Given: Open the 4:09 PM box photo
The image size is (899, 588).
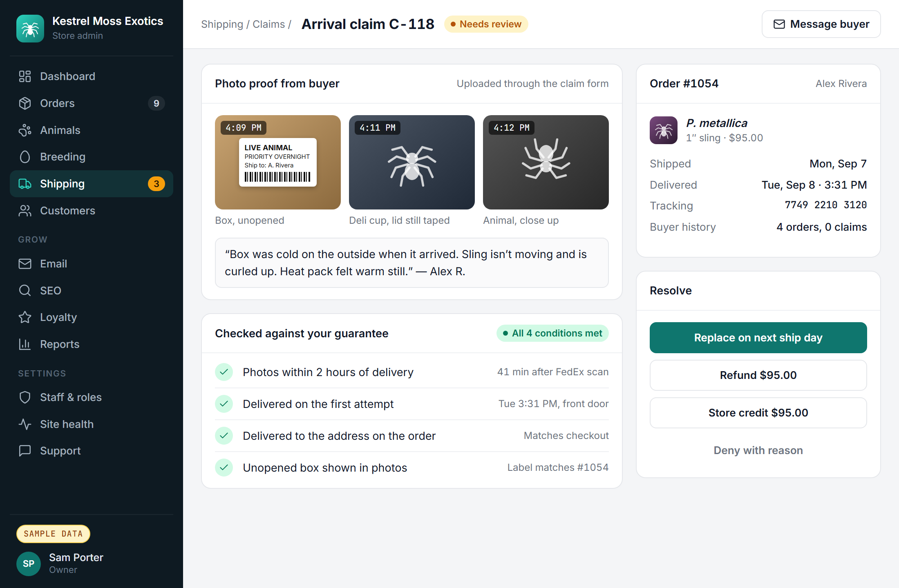Looking at the screenshot, I should (278, 162).
